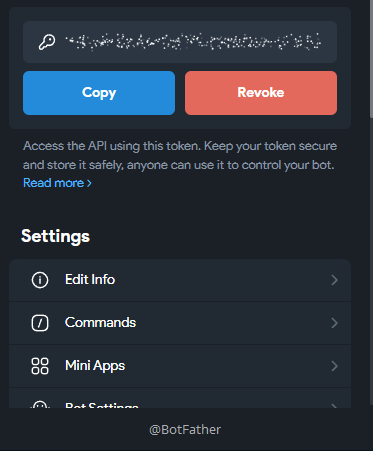Click the Mini Apps grid icon

40,366
